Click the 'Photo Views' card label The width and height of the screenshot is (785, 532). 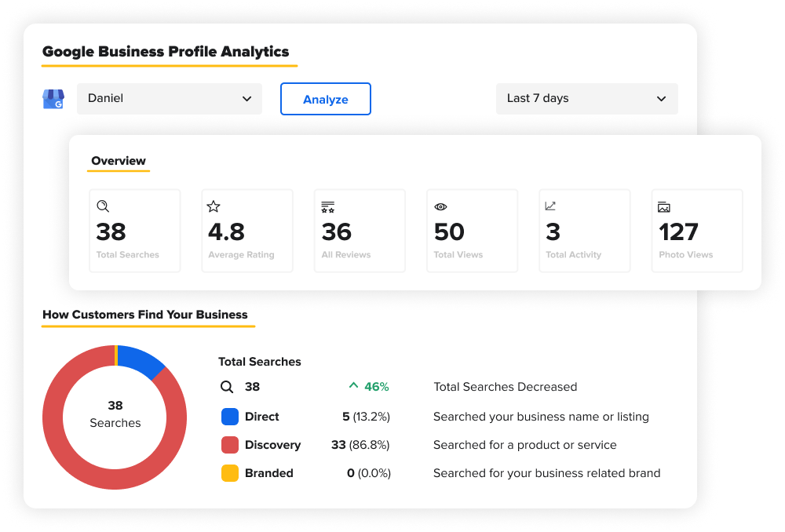click(x=686, y=255)
